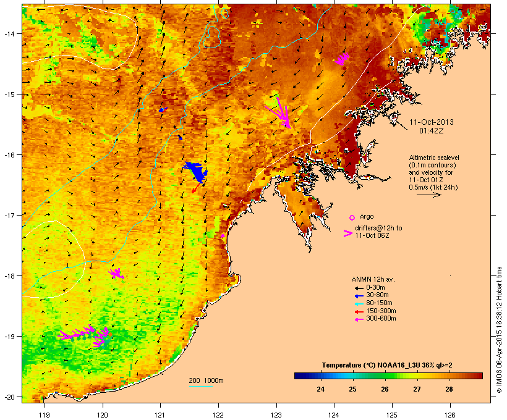This screenshot has height=420, width=507.
Task: Click the blue 30-80m legend arrow
Action: click(x=359, y=296)
